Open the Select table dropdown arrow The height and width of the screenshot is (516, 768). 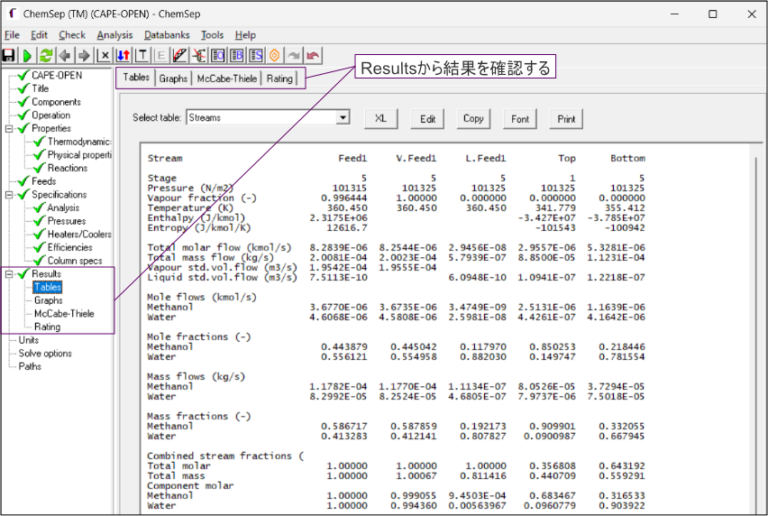click(343, 117)
